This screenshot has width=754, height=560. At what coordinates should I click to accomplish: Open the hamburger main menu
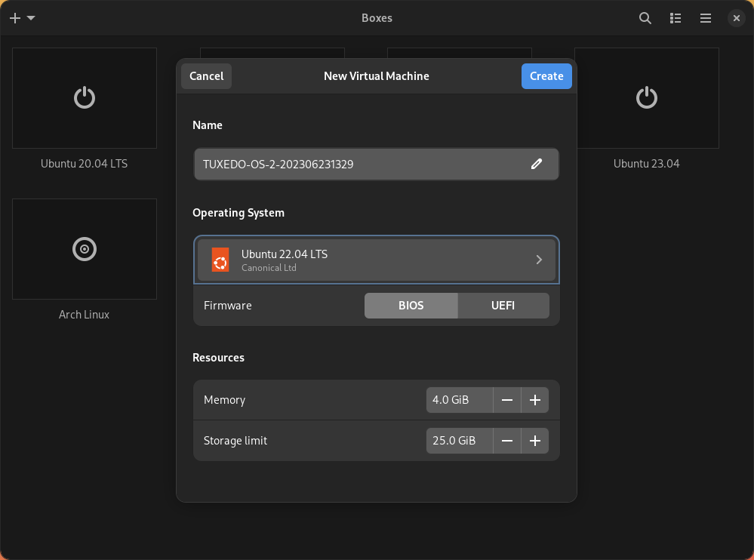706,18
